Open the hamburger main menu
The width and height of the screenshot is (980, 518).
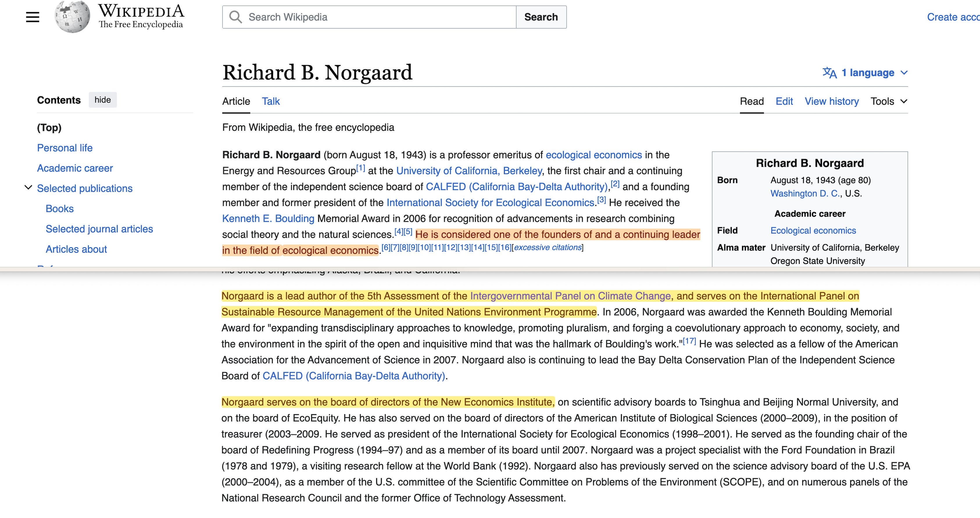click(x=32, y=17)
